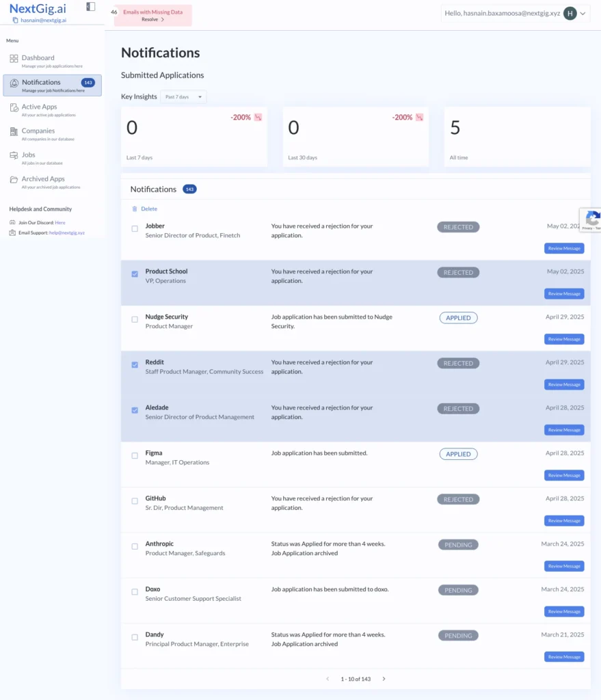This screenshot has height=700, width=601.
Task: Select the Dandy notification checkbox
Action: 135,638
